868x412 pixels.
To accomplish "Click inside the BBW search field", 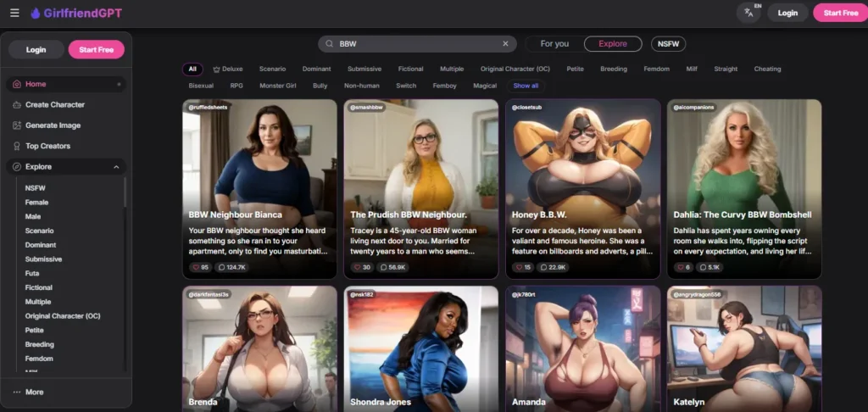I will (x=417, y=44).
